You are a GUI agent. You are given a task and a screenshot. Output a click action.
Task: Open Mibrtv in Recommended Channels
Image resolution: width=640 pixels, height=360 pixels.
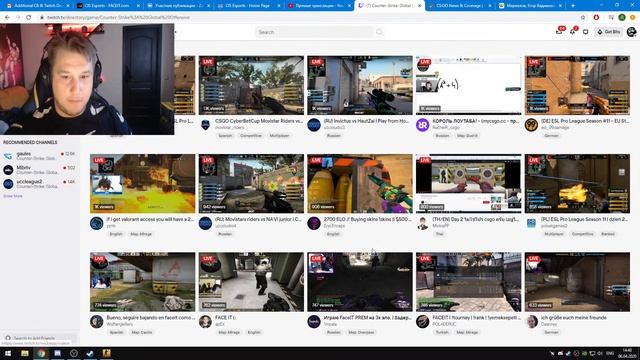(x=39, y=169)
